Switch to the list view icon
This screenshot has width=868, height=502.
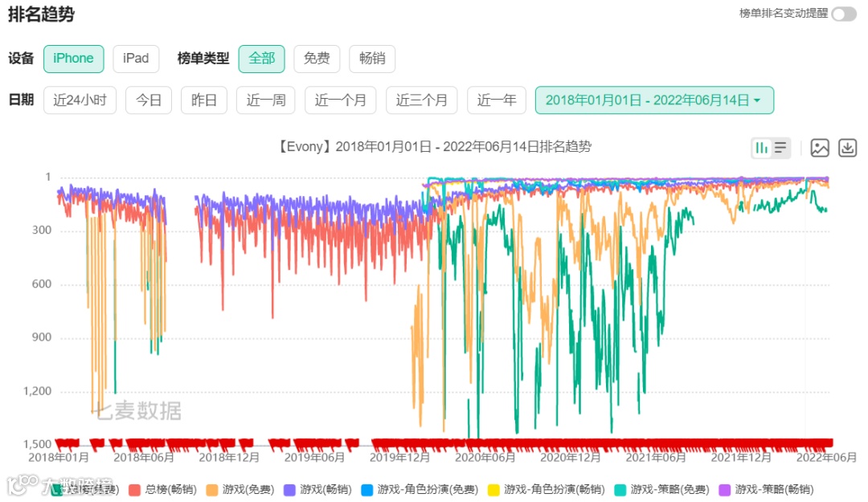coord(780,148)
